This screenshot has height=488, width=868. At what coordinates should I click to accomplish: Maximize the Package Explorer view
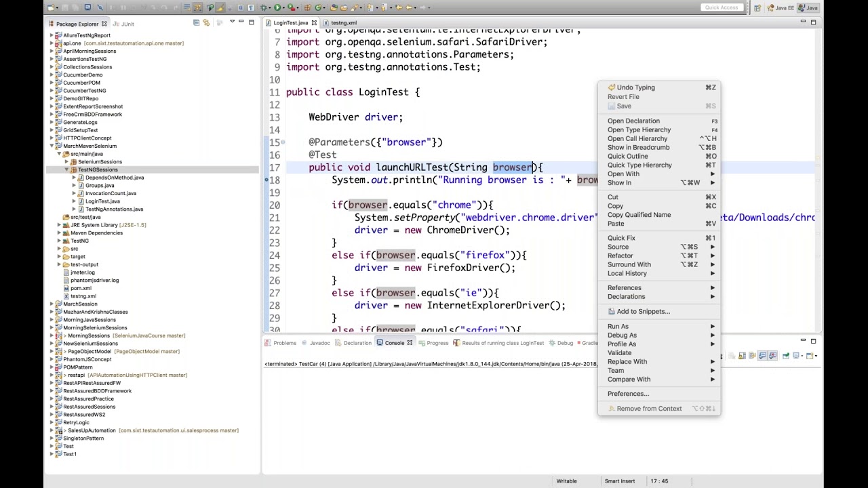[251, 22]
